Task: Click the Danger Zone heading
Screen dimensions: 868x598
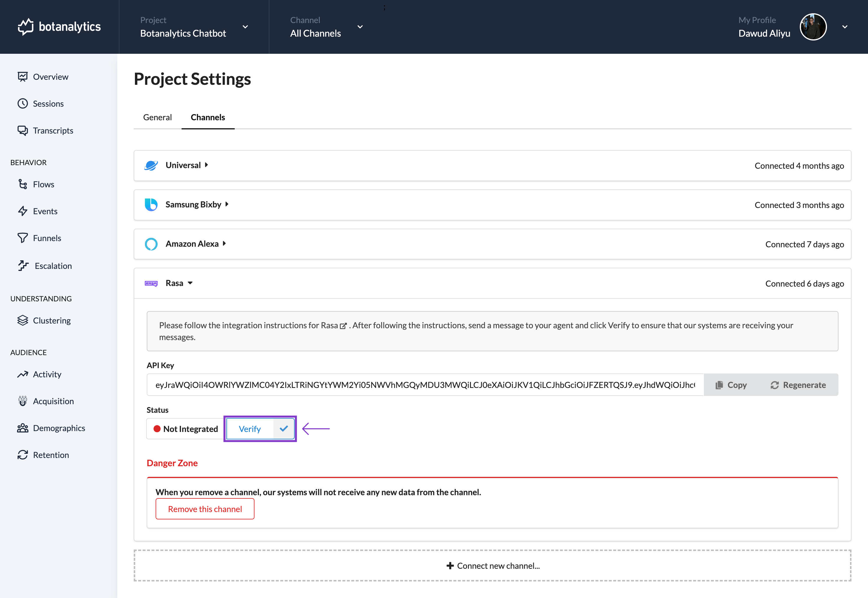Action: 172,463
